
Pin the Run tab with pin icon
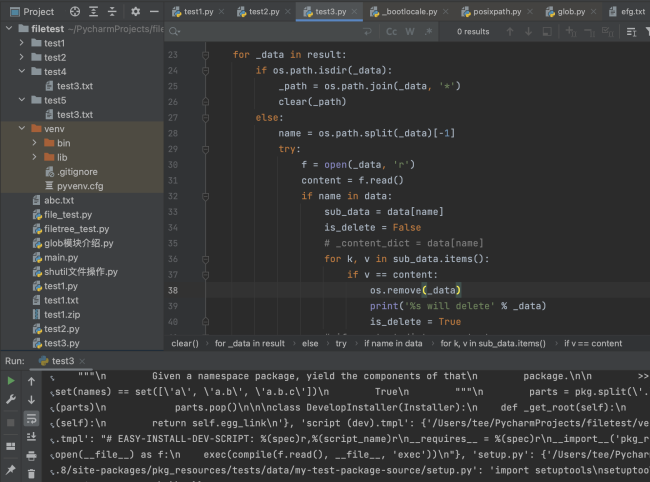point(11,469)
